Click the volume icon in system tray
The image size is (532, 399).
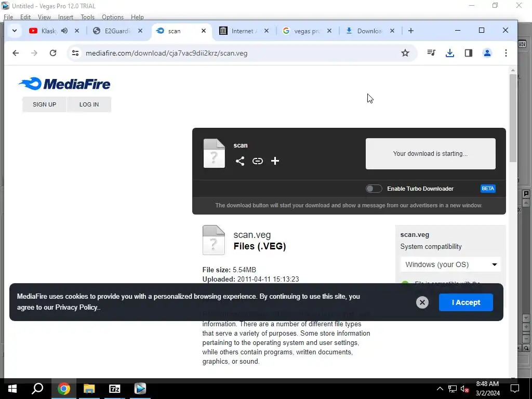(465, 389)
